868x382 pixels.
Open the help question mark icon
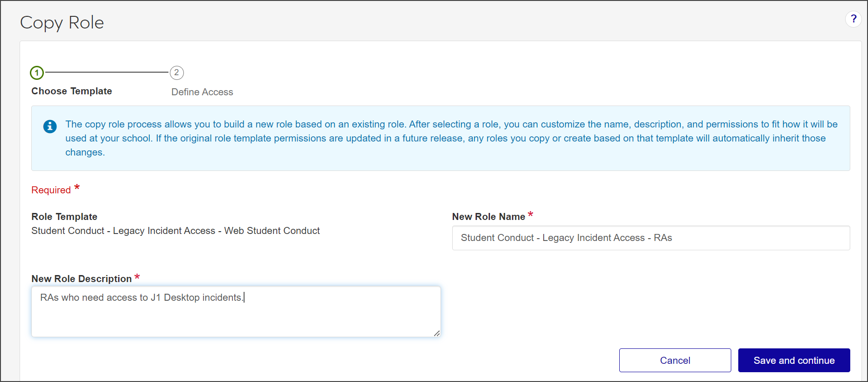click(853, 19)
